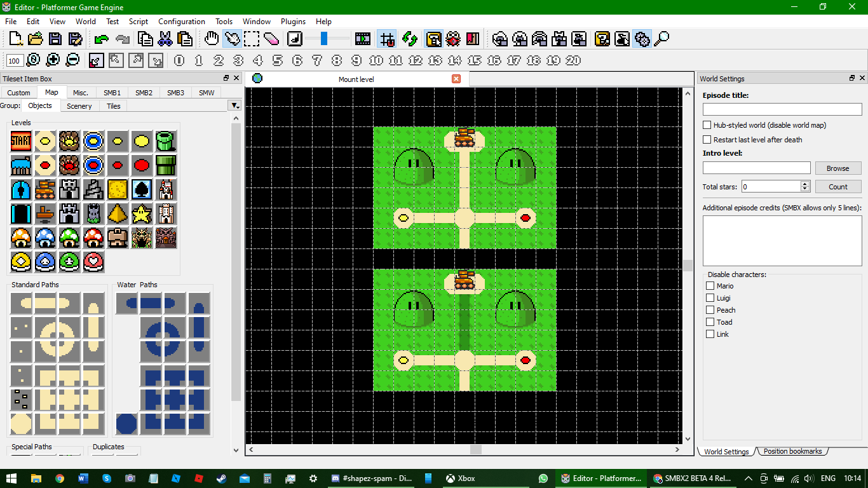Click the Cut scissors icon
This screenshot has height=488, width=868.
pyautogui.click(x=165, y=39)
